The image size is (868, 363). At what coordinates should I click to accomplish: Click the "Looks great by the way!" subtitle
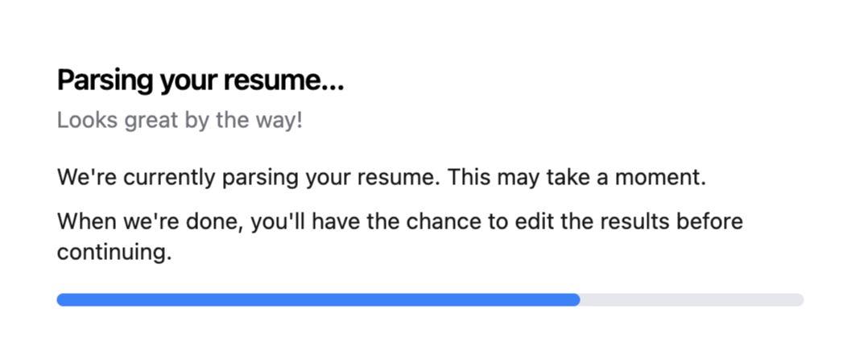180,122
